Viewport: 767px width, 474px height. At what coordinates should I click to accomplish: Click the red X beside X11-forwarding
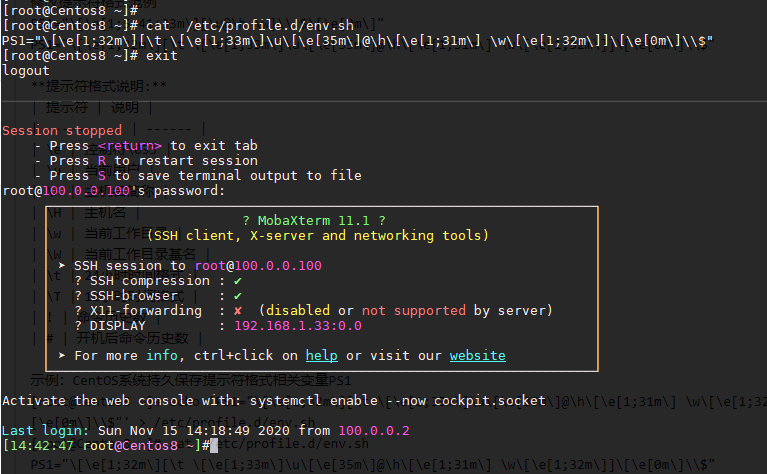[237, 311]
